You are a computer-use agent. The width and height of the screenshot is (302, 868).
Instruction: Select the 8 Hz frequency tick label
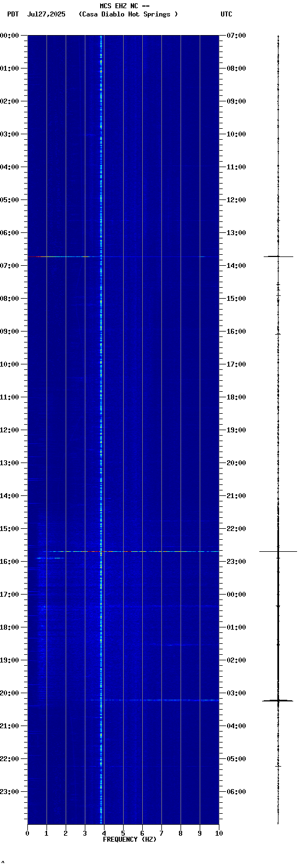click(x=181, y=833)
